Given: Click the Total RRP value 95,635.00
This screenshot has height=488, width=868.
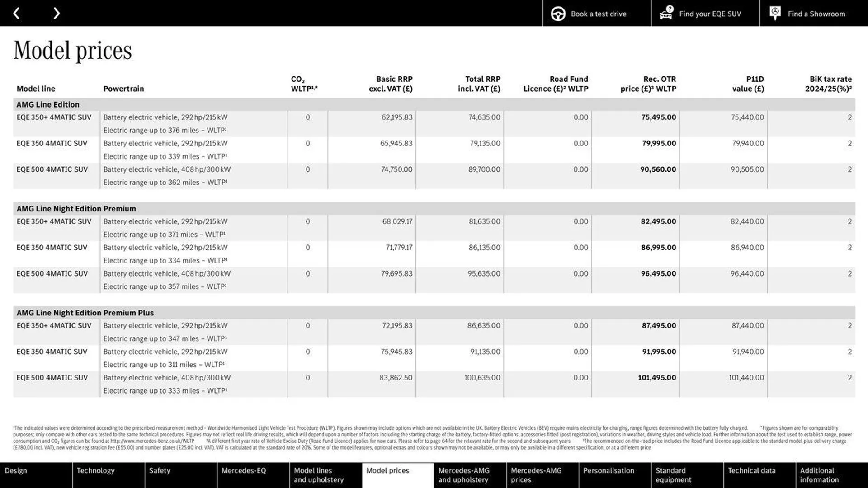Looking at the screenshot, I should coord(484,273).
